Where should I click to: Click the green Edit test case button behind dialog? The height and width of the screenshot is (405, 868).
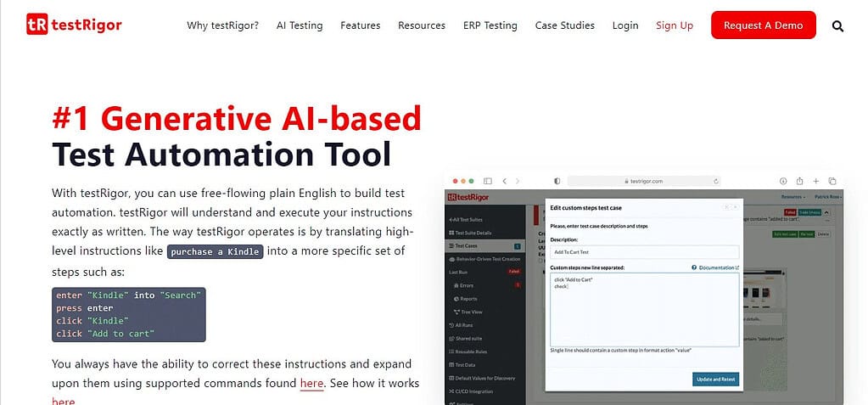[784, 234]
